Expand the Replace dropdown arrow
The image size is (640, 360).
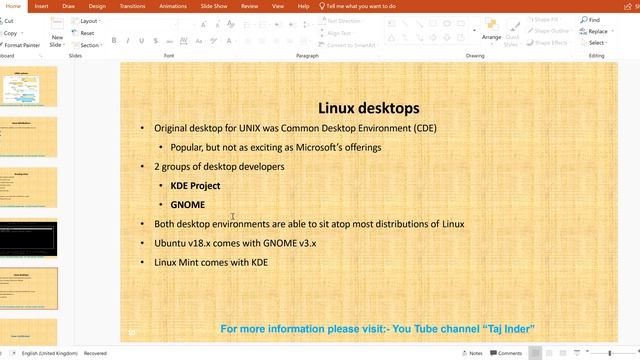(613, 31)
